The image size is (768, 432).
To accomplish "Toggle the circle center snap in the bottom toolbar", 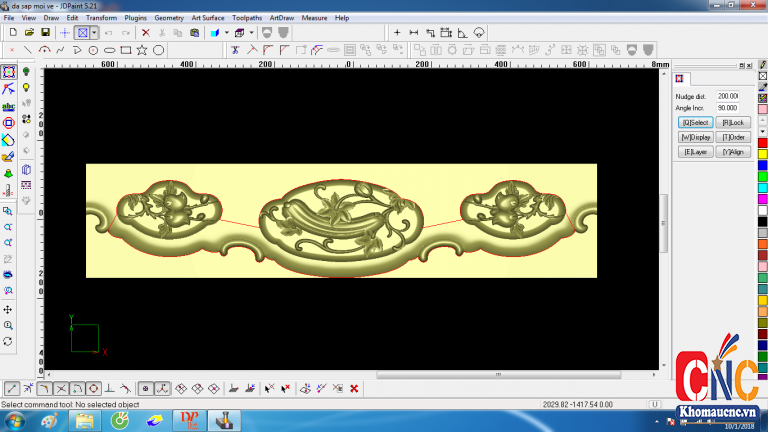I will [x=93, y=388].
